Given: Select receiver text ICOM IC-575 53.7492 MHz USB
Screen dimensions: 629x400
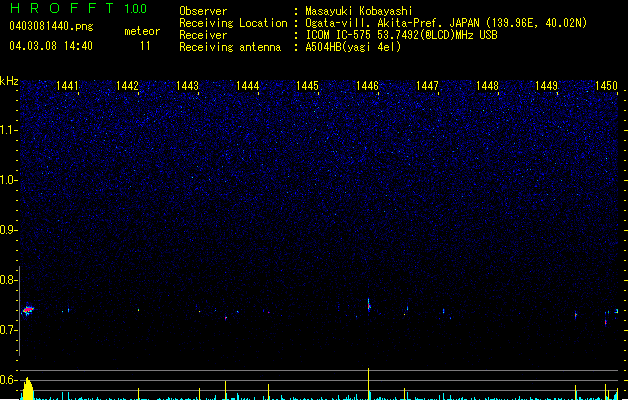Looking at the screenshot, I should [x=401, y=35].
